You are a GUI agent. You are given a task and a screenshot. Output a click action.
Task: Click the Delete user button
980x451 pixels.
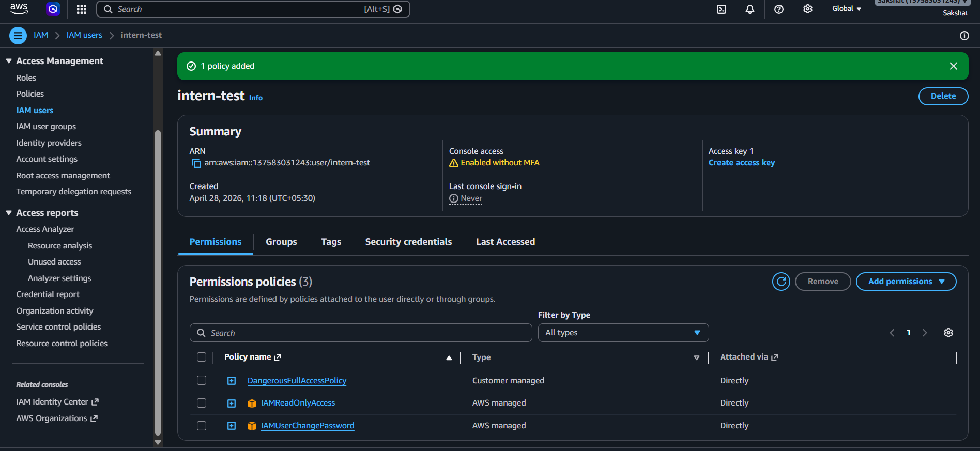tap(943, 96)
